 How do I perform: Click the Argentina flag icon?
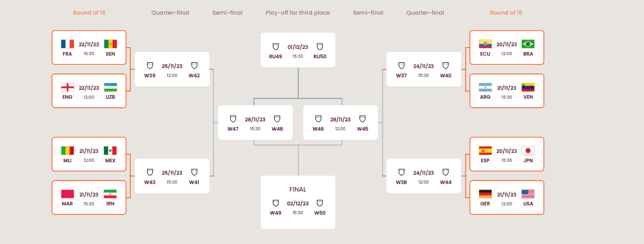pos(485,87)
